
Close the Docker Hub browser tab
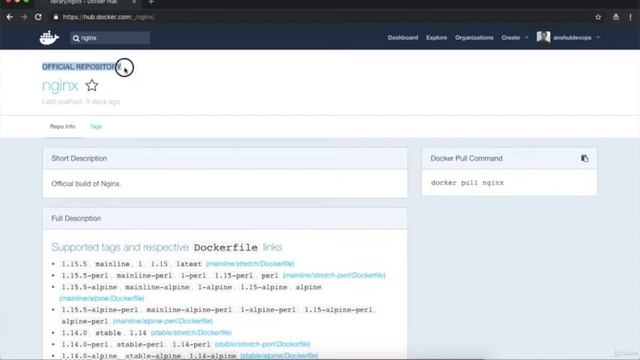pos(134,2)
